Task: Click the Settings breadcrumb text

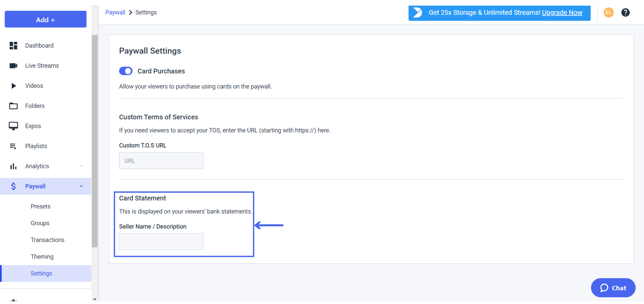Action: click(146, 12)
